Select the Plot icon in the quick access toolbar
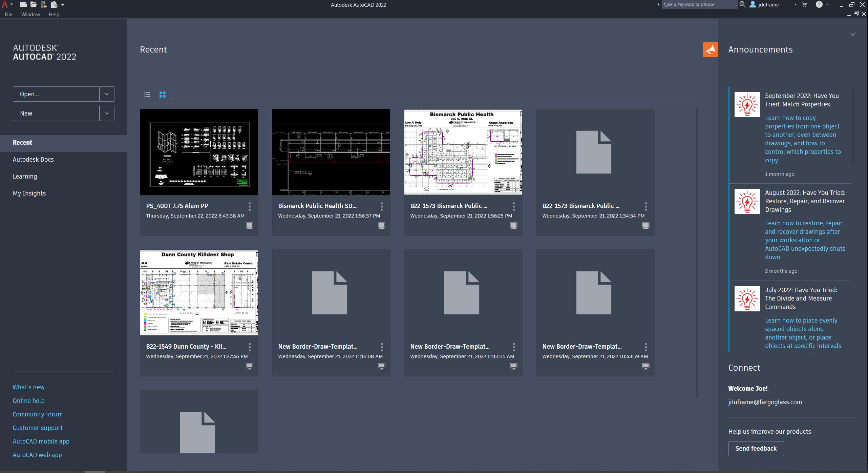The width and height of the screenshot is (868, 473). pos(54,4)
